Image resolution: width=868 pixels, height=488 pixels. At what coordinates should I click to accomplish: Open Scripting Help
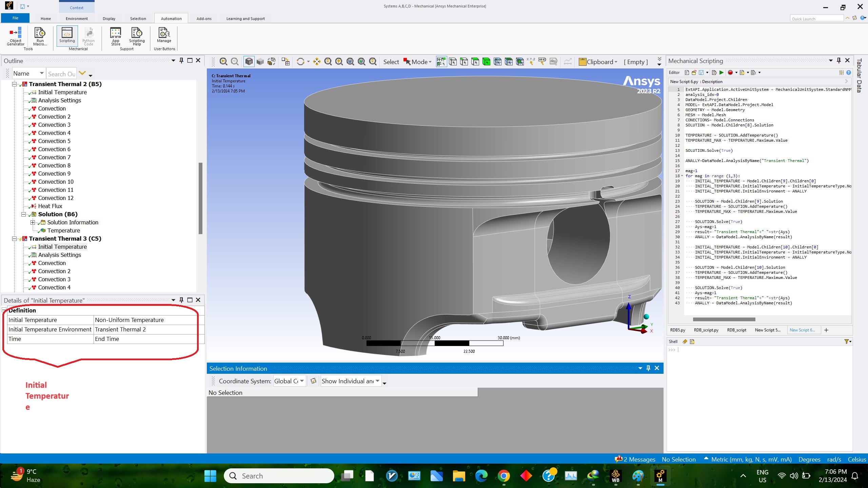pyautogui.click(x=137, y=36)
